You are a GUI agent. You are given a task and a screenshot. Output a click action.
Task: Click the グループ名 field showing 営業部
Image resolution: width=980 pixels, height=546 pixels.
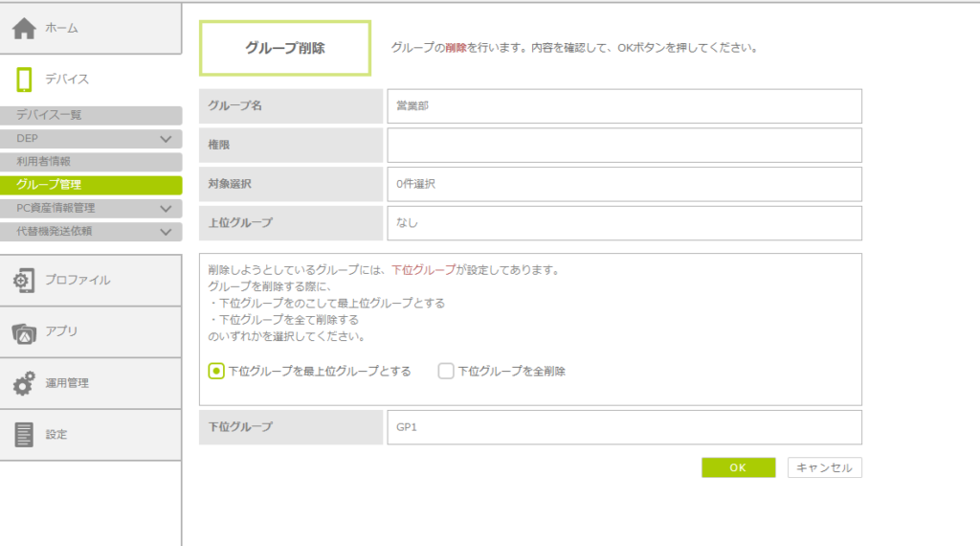pos(624,106)
